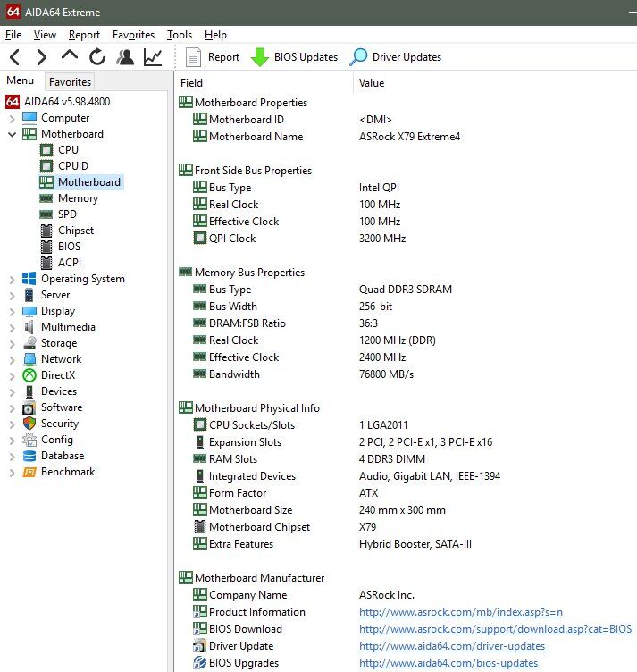Click the Memory module icon in tree

(x=46, y=198)
